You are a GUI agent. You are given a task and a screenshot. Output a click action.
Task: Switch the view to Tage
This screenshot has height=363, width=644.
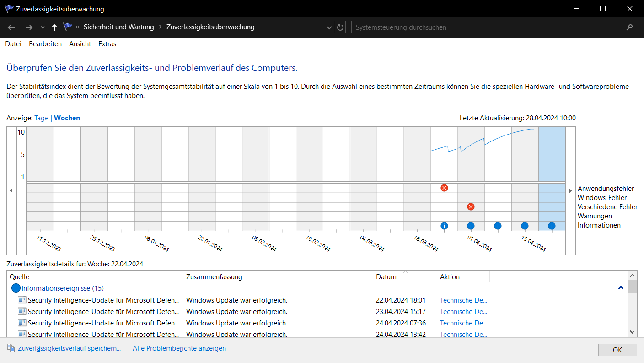[41, 118]
